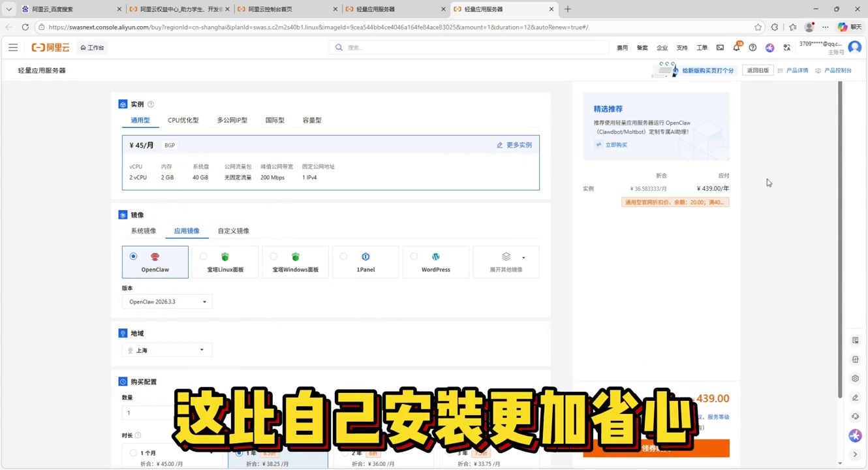
Task: Reload the page with refresh icon
Action: tap(25, 27)
